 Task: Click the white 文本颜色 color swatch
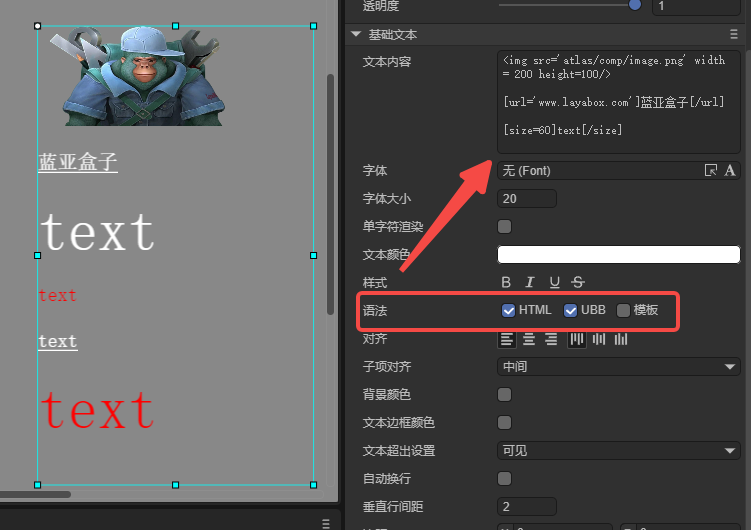(618, 255)
